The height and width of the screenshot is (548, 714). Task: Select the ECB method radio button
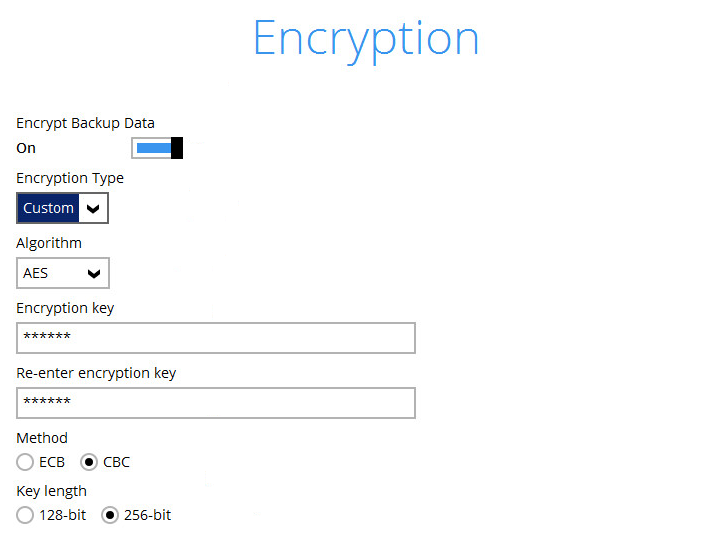[25, 462]
